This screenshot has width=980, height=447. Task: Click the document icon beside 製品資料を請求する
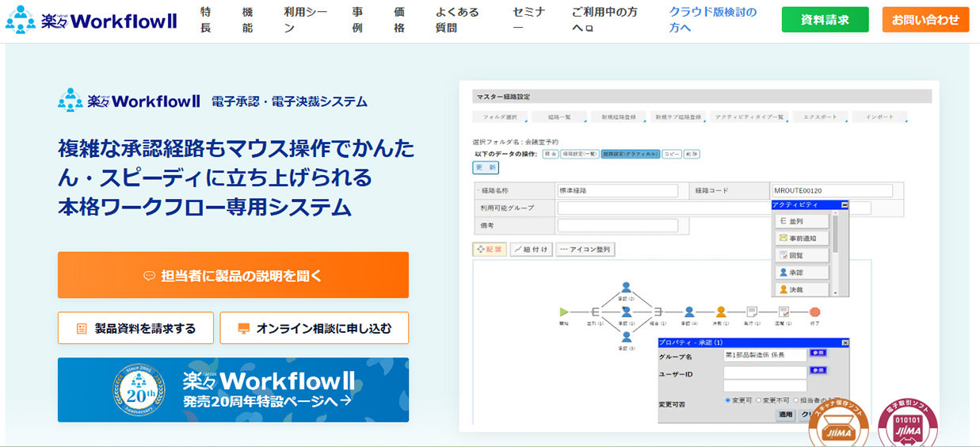(x=82, y=328)
